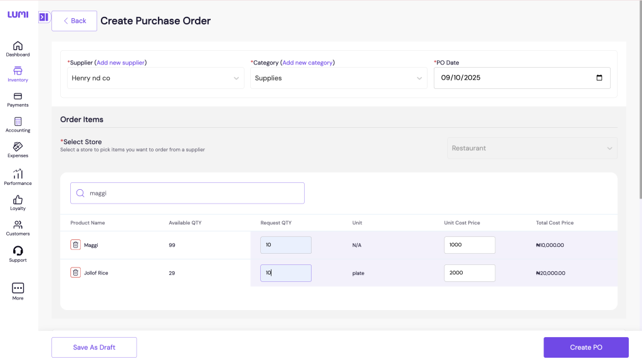Open the Inventory section in the sidebar
642x364 pixels.
point(18,75)
